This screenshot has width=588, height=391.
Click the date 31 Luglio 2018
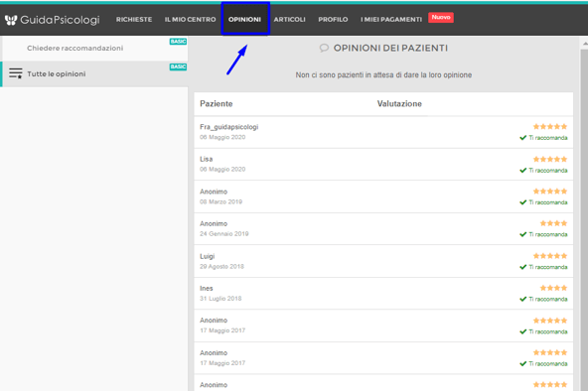click(x=220, y=299)
